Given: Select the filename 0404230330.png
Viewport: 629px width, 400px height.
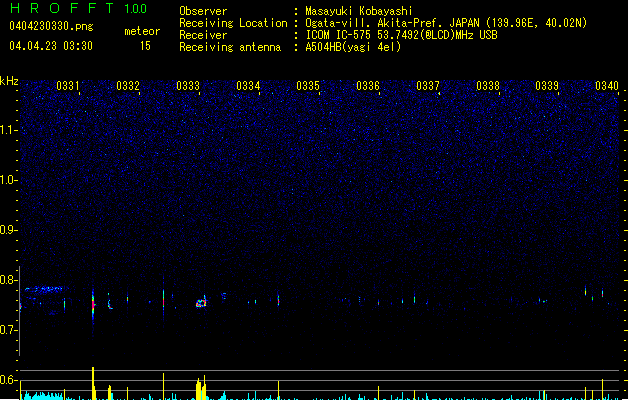Looking at the screenshot, I should [x=51, y=26].
